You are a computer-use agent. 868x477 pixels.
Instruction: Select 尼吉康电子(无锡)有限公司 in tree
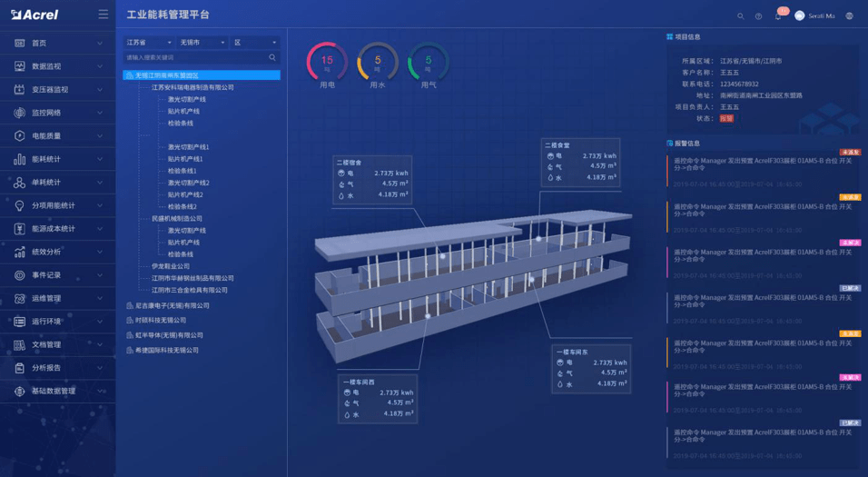coord(173,305)
